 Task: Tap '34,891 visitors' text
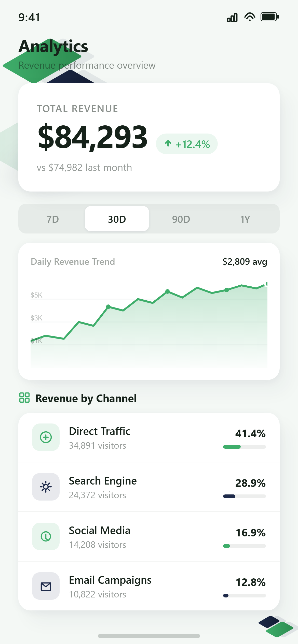[98, 446]
